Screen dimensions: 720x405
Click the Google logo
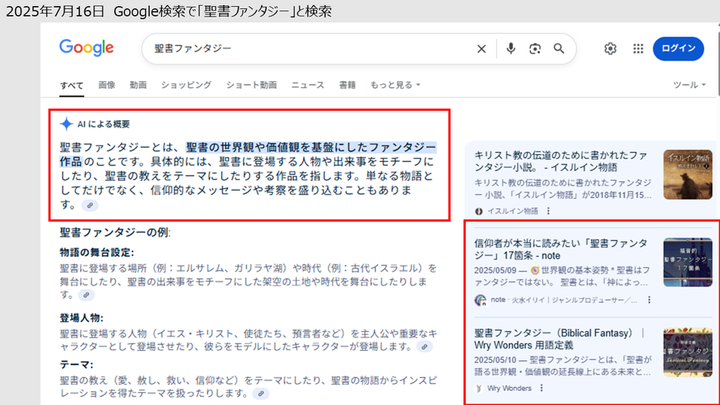[x=86, y=48]
